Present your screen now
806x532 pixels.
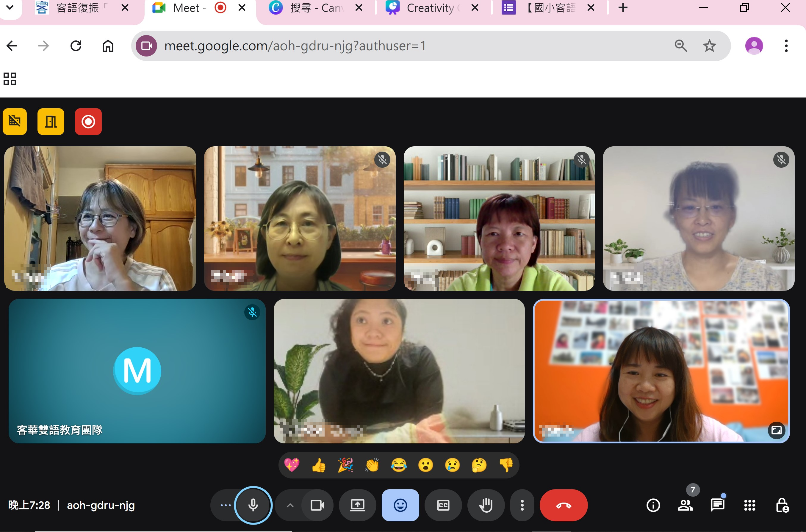tap(357, 505)
